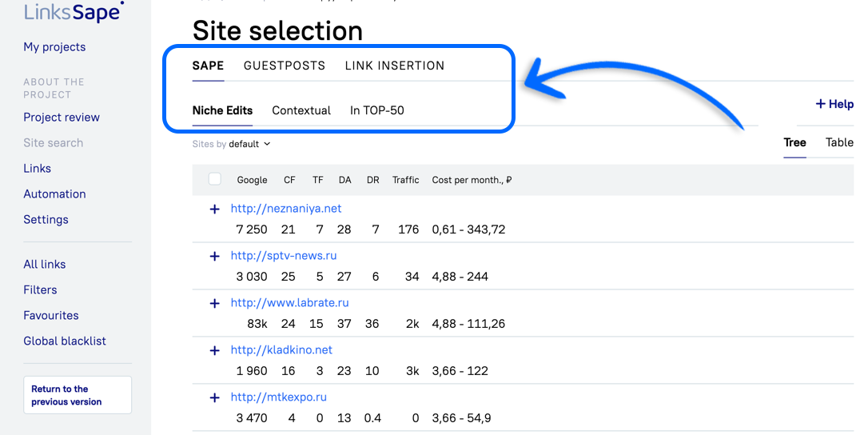Tick the select-all checkbox in table header

[x=215, y=179]
